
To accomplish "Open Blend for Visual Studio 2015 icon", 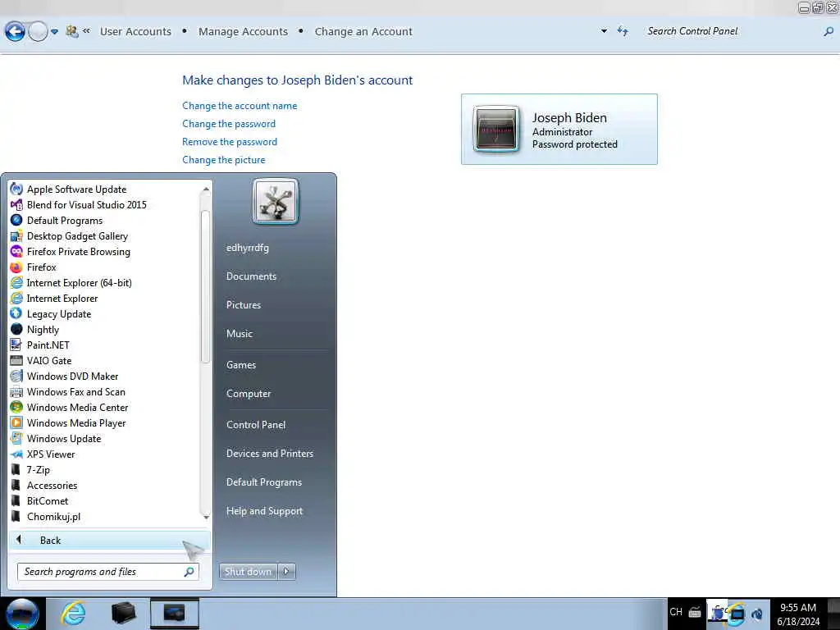I will pos(16,204).
